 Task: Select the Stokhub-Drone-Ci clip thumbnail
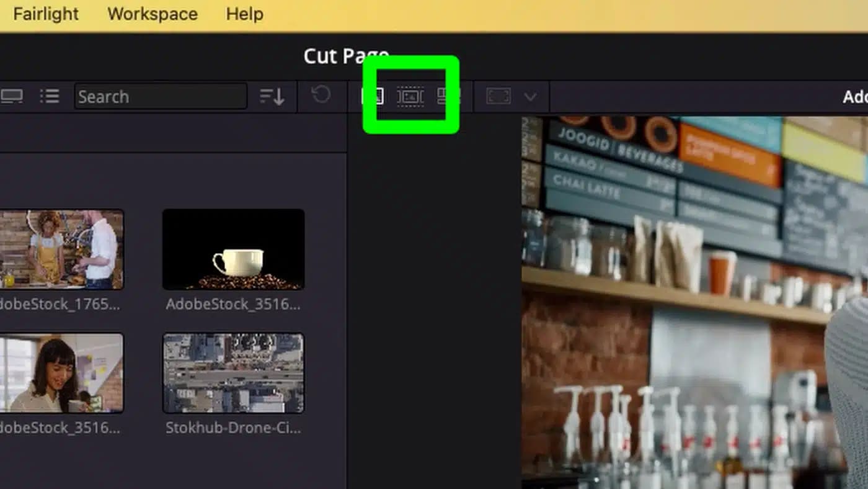pos(233,372)
